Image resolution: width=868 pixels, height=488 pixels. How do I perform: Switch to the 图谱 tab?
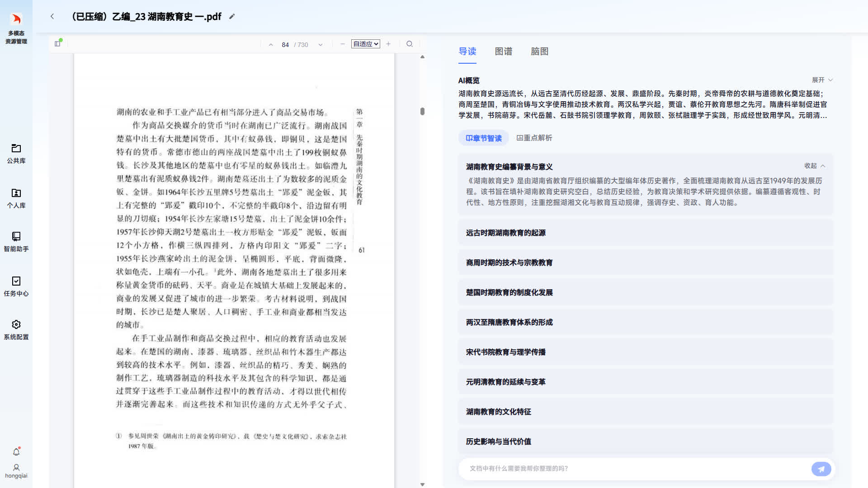coord(504,52)
